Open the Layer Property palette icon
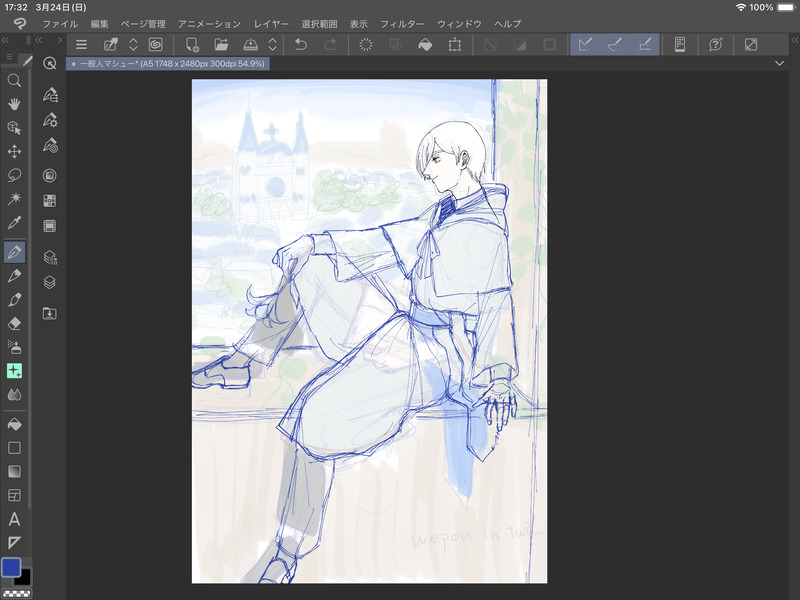 pos(49,257)
